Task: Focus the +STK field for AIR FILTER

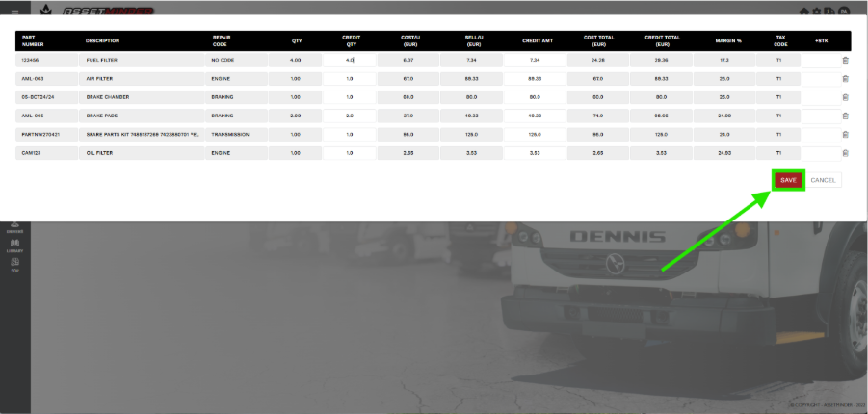Action: [822, 79]
